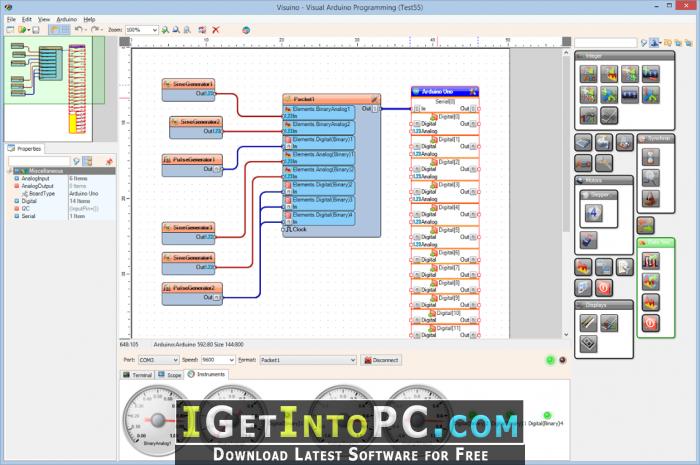Click the scroll-down arrow of canvas scrollbar

[x=566, y=334]
